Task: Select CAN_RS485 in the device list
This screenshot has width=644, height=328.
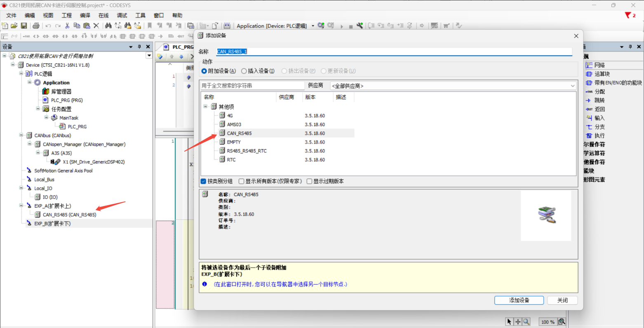Action: [x=239, y=133]
